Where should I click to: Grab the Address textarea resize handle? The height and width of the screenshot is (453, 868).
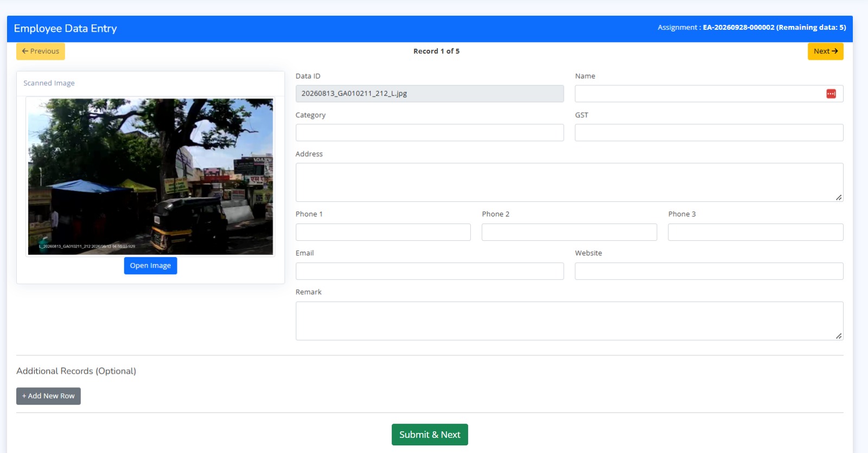point(839,197)
